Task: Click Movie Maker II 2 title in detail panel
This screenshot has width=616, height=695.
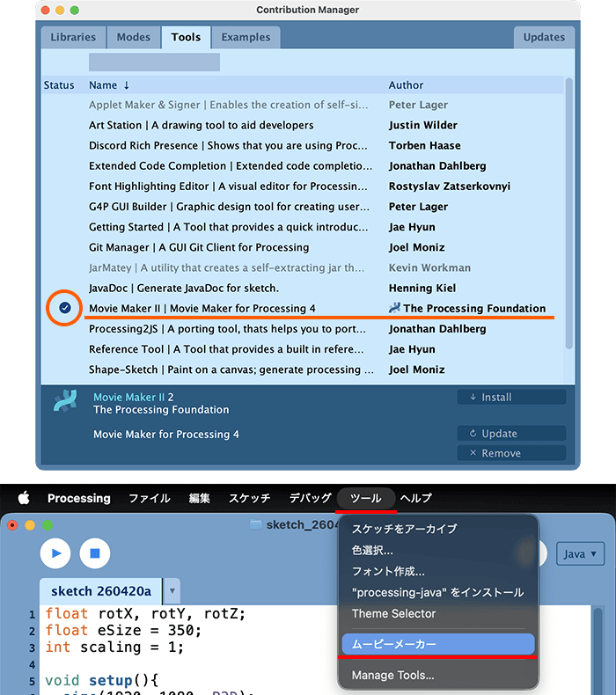Action: coord(133,397)
